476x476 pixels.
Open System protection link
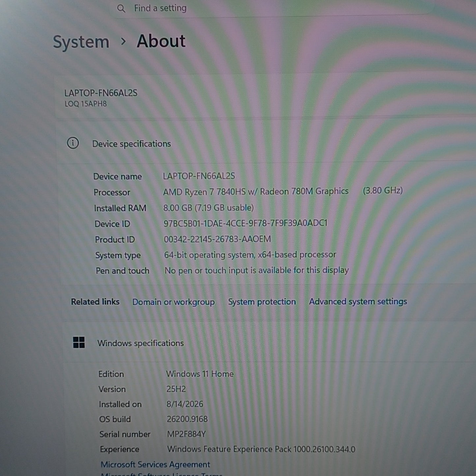coord(262,302)
